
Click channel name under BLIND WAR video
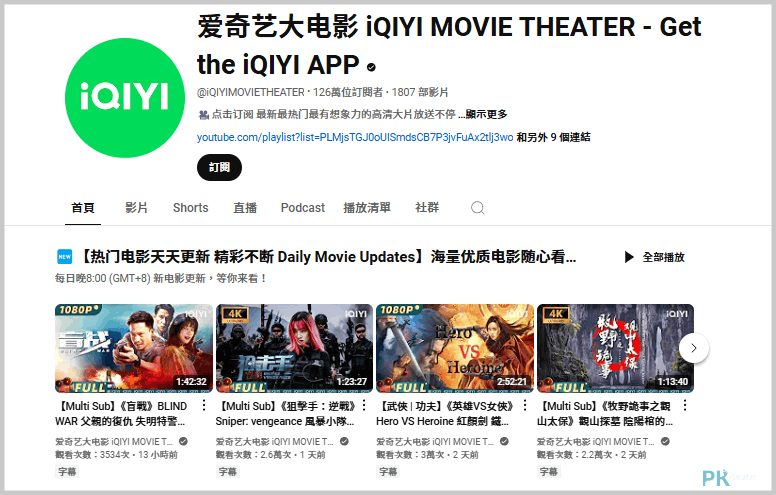114,442
